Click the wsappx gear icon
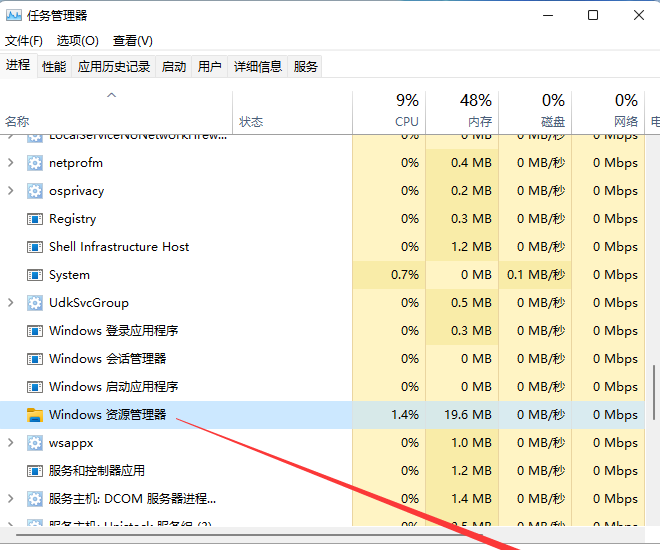The height and width of the screenshot is (550, 660). coord(35,443)
